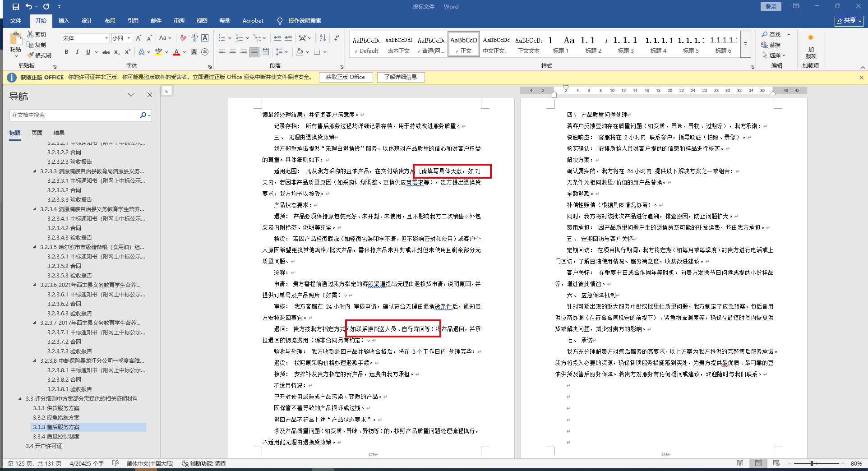Click the 获取正版 Office button

(x=346, y=77)
